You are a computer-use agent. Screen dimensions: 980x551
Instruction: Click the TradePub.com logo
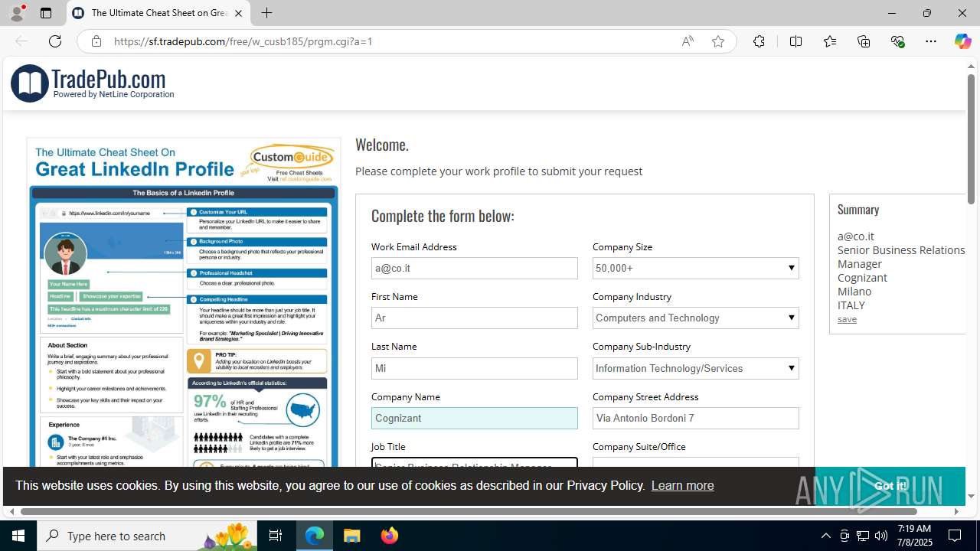tap(93, 83)
